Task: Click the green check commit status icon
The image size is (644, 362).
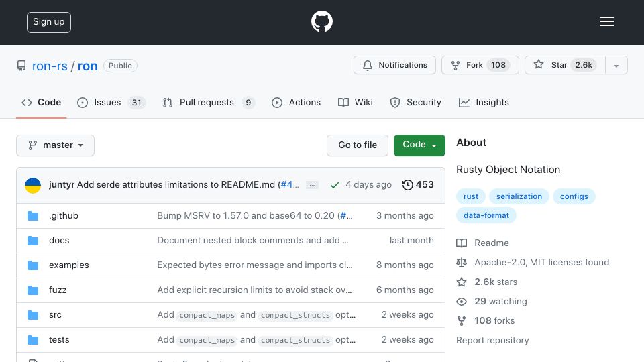Action: point(335,185)
